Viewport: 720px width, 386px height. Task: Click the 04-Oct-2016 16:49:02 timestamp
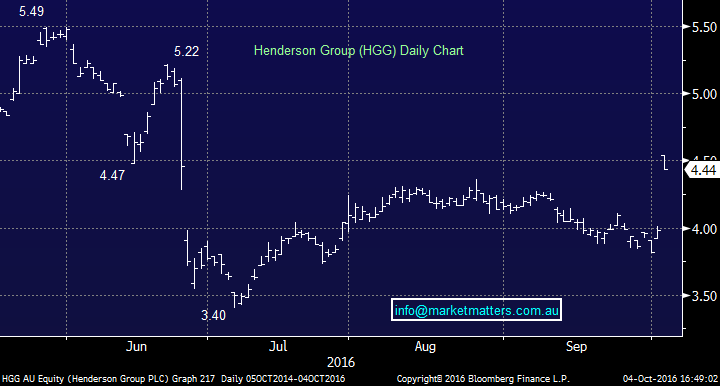[670, 379]
